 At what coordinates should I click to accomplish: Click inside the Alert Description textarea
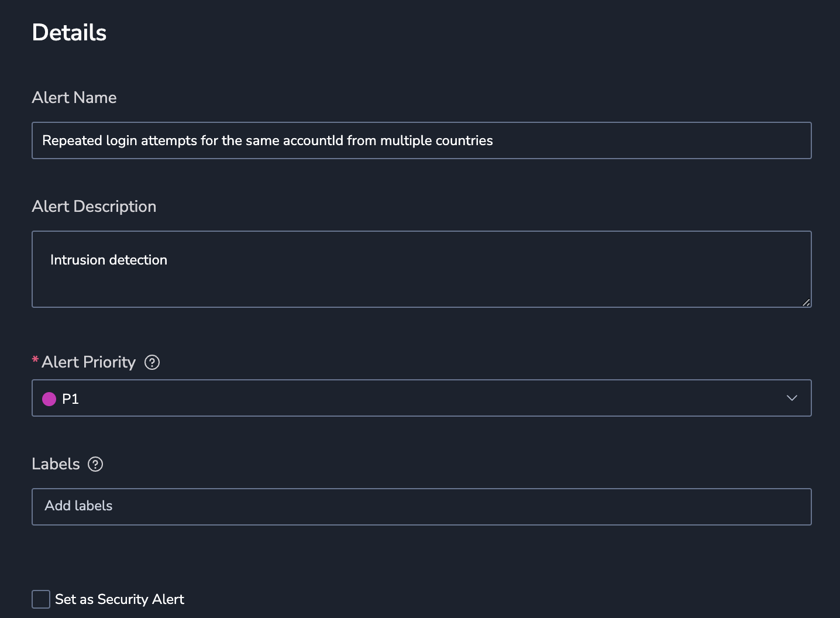click(x=422, y=269)
